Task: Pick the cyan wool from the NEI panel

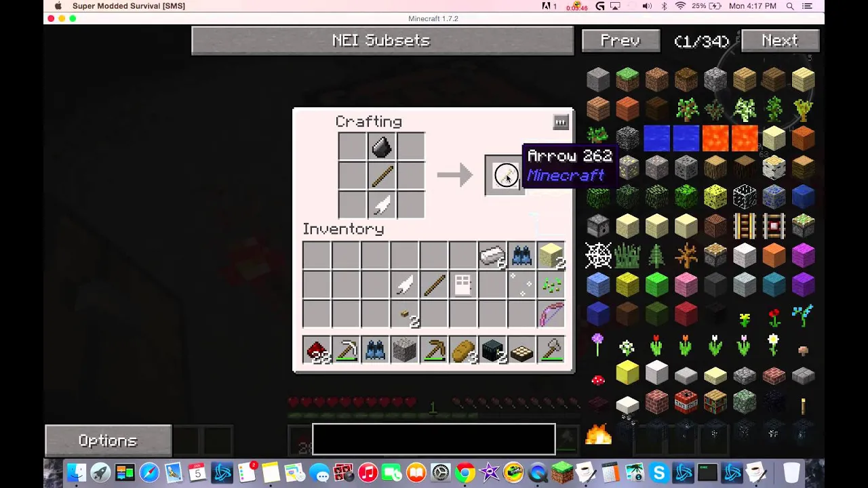Action: click(x=774, y=285)
